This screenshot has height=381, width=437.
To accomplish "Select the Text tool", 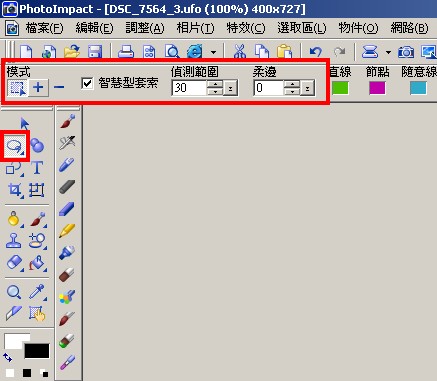I will pos(37,168).
